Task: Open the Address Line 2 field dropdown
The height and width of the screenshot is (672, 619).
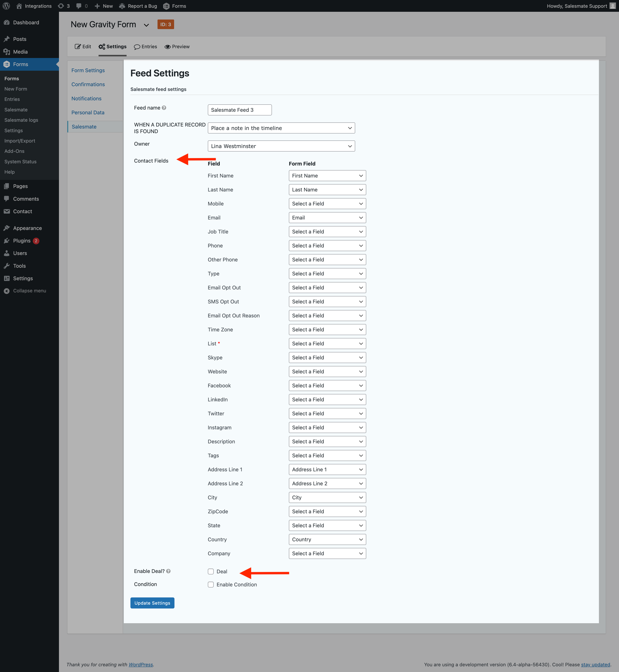Action: 327,483
